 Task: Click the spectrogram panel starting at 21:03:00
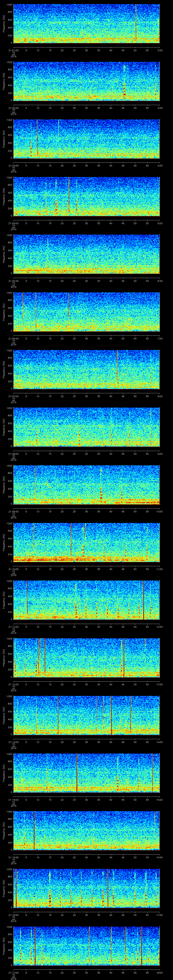[86, 139]
